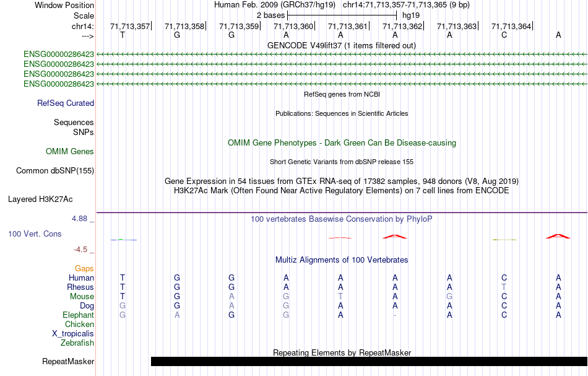Click red PhyloP peak under 71,713,362

click(394, 237)
